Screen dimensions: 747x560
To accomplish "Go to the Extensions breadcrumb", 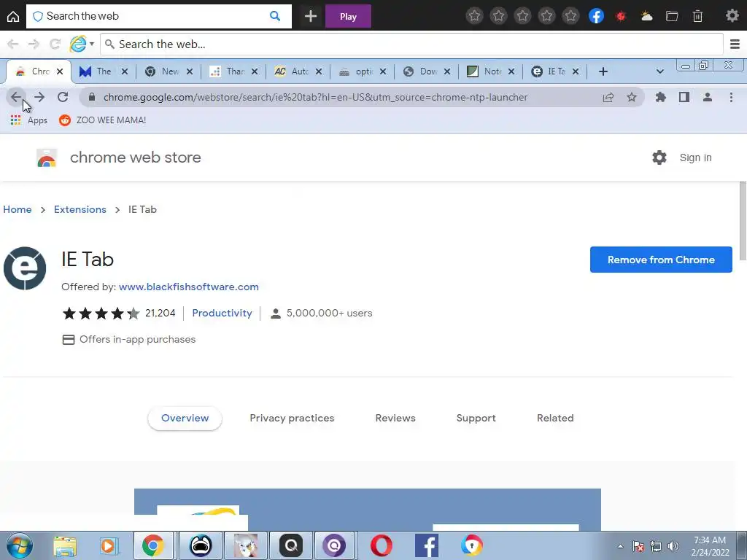I will click(x=80, y=209).
